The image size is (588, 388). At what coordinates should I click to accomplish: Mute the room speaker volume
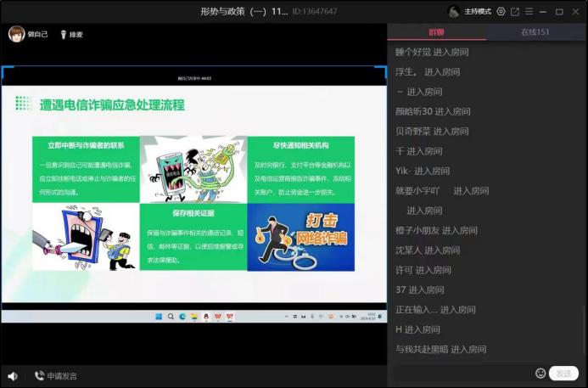point(13,375)
